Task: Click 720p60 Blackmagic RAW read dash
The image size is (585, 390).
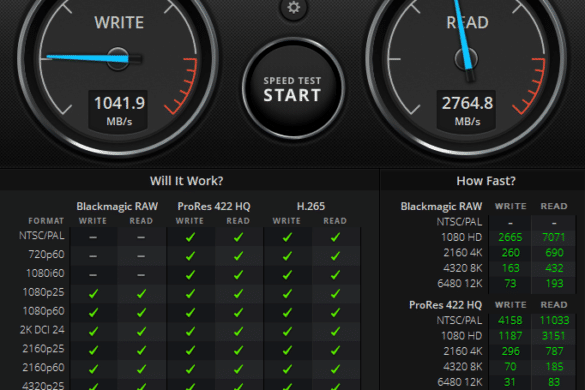Action: pyautogui.click(x=141, y=256)
